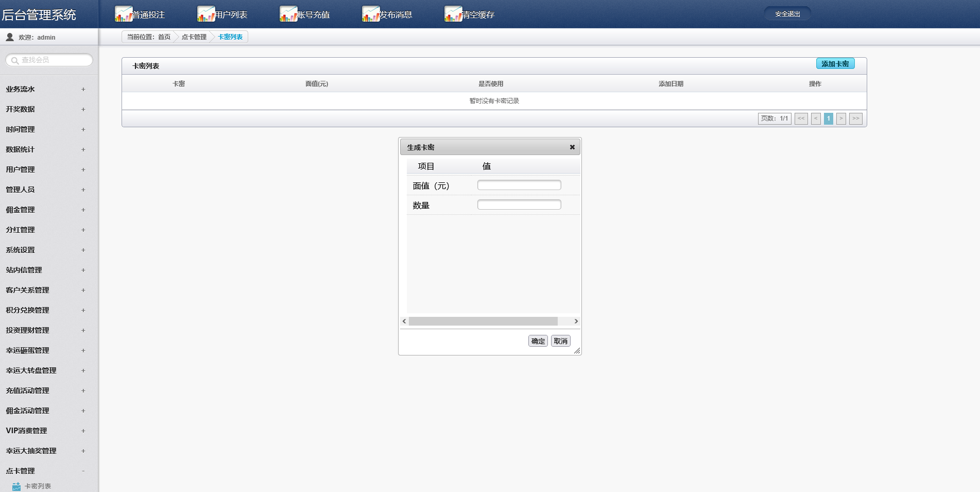Go to 首页 in the breadcrumb
The height and width of the screenshot is (492, 980).
164,37
